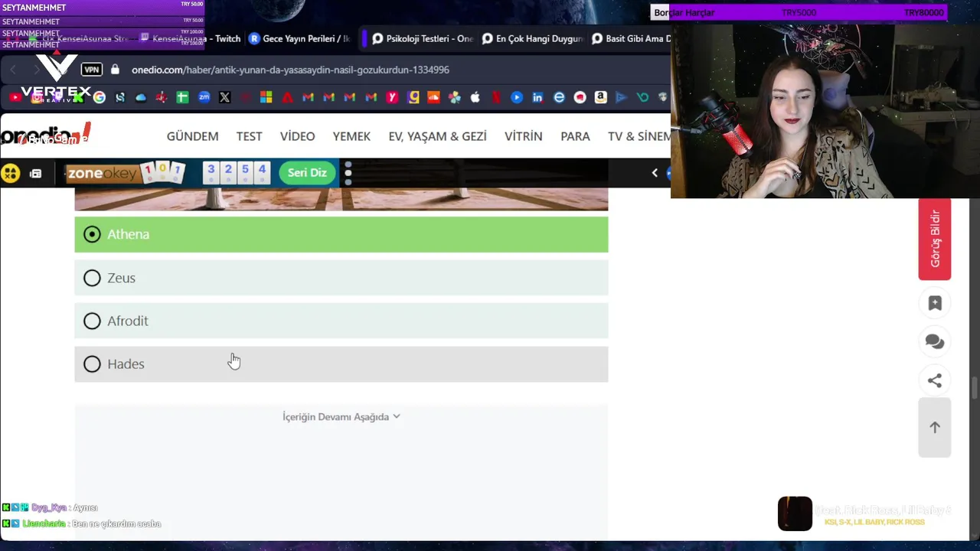The image size is (980, 551).
Task: Click the page vertical scrollbar thumb
Action: point(975,388)
